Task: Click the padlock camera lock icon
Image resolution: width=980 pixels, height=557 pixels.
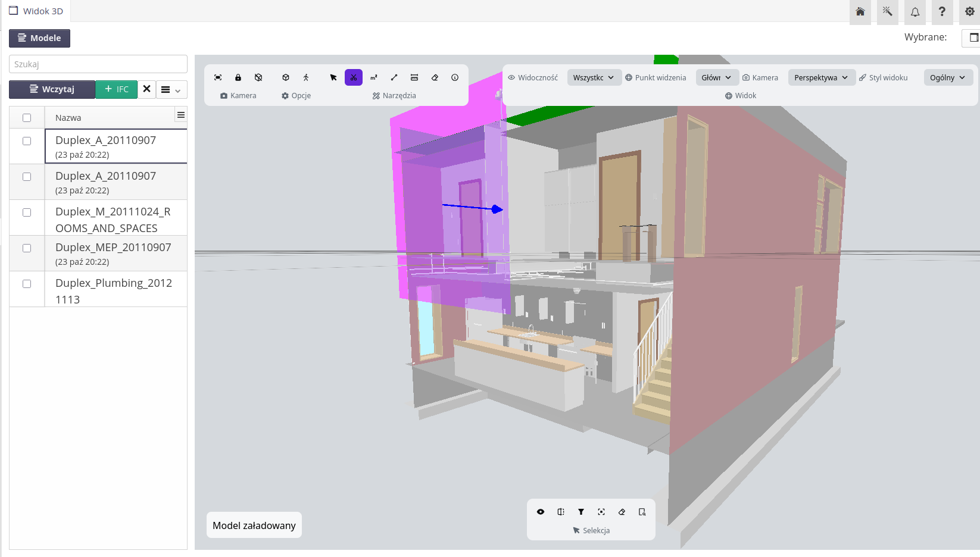Action: point(238,77)
